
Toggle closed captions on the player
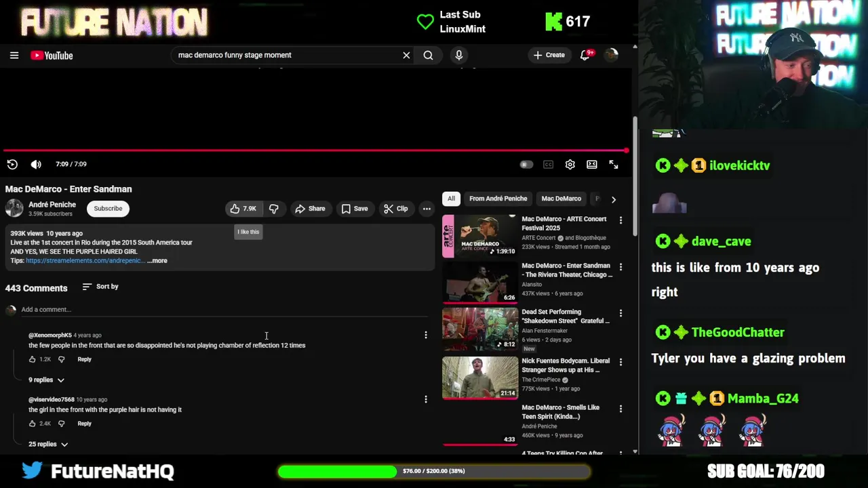click(x=548, y=165)
